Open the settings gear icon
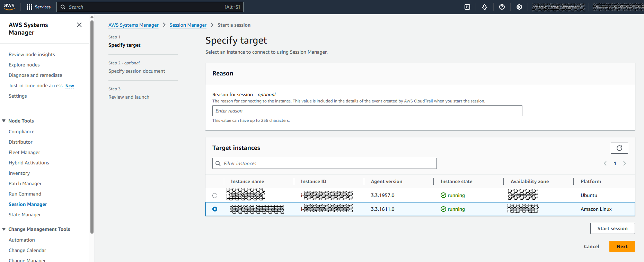644x262 pixels. 519,7
